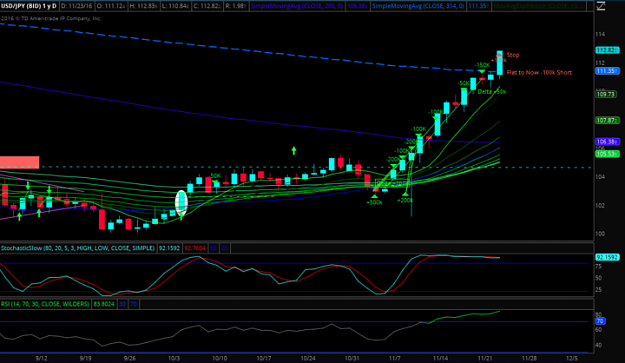The image size is (625, 363).
Task: Select the -150K annotation near the top
Action: tap(482, 65)
